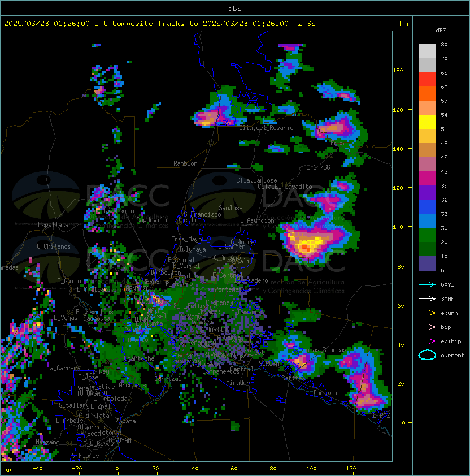Select the royal blue 36–35 dBZ swatch
Viewport: 470px width, 476px height.
pyautogui.click(x=427, y=207)
